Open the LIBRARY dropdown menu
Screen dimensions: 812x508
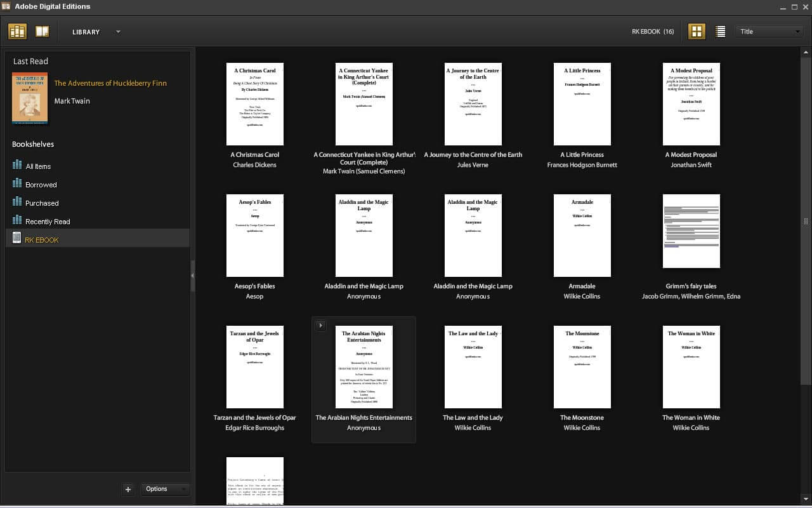point(96,32)
